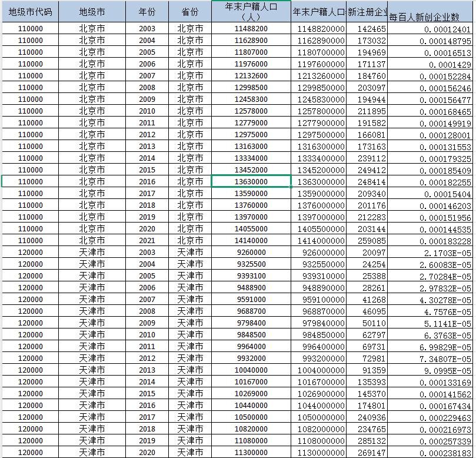Select the 地级市 column header cell
Viewport: 476px width, 458px height.
pyautogui.click(x=92, y=12)
